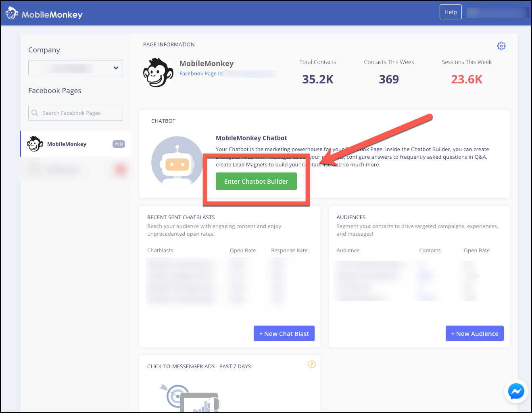The width and height of the screenshot is (532, 413).
Task: Click the PRO badge on MobileMonkey page
Action: click(119, 144)
